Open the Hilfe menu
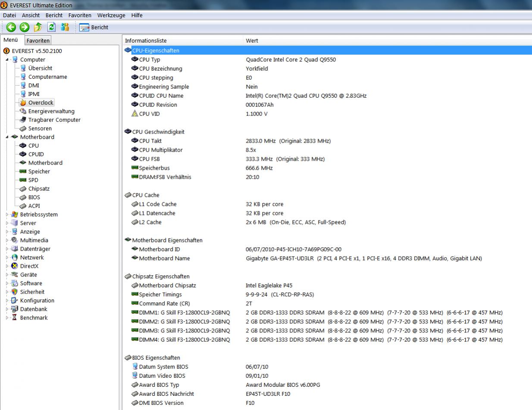The width and height of the screenshot is (532, 410). click(137, 15)
